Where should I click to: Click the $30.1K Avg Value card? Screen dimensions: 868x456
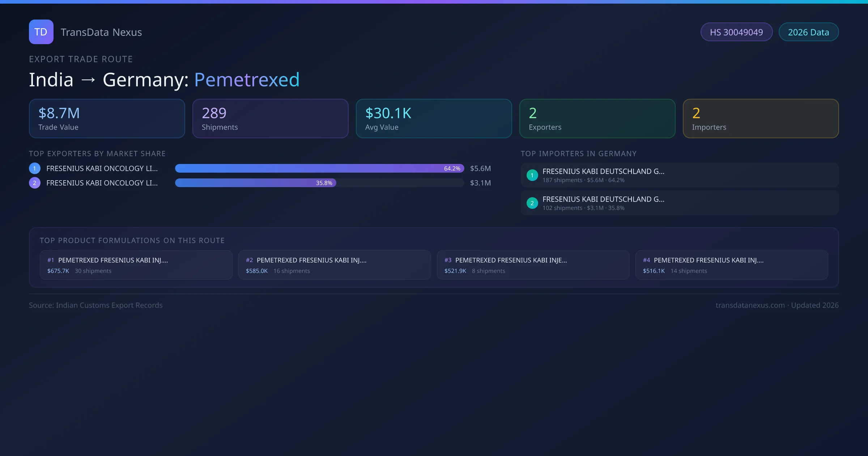(434, 119)
